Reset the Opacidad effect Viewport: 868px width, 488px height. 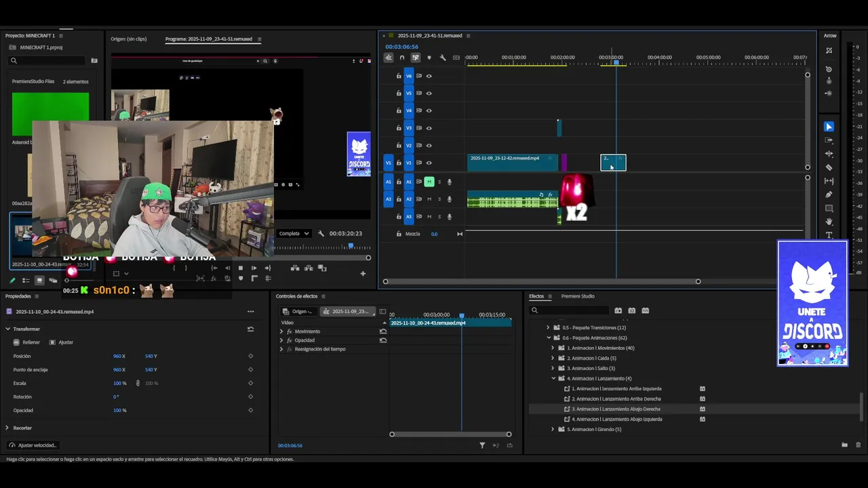[383, 340]
